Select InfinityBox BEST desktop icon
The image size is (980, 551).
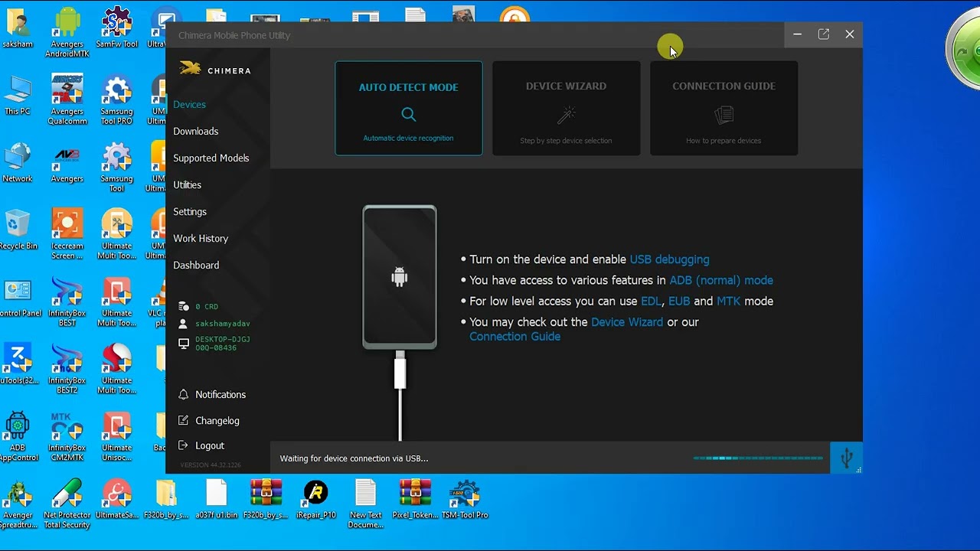(67, 302)
